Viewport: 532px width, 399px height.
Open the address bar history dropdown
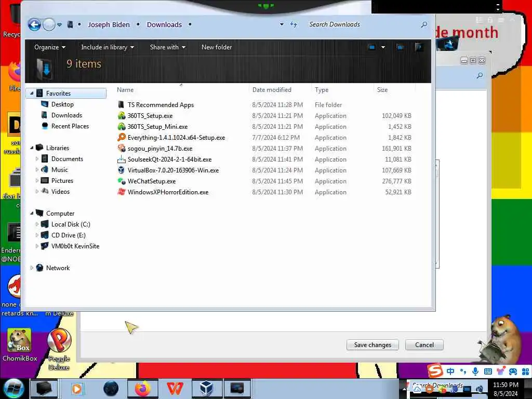(x=282, y=24)
